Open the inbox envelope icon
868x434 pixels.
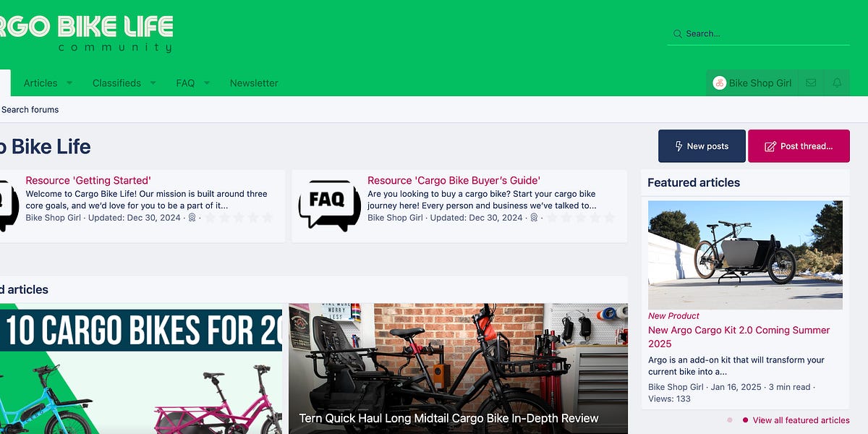coord(811,83)
